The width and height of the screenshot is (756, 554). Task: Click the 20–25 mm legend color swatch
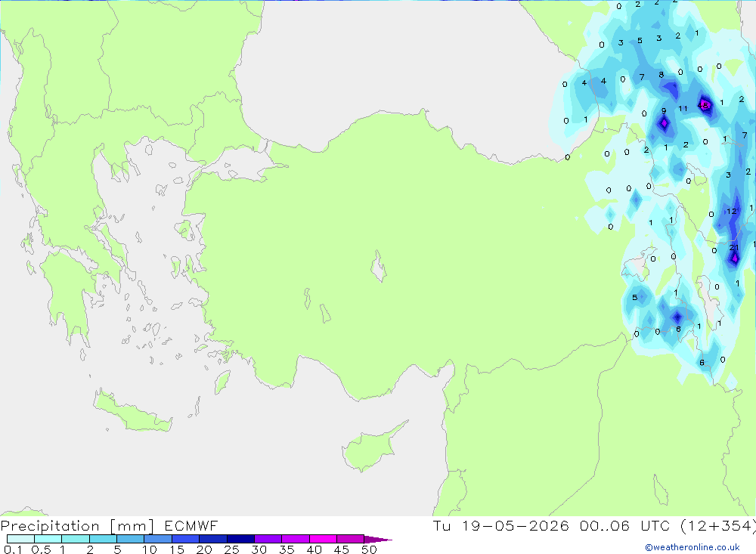point(213,539)
